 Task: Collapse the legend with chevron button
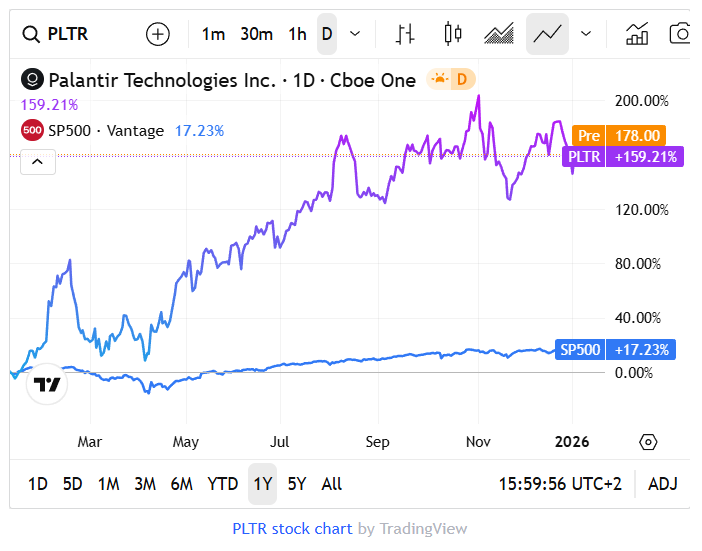pyautogui.click(x=37, y=160)
